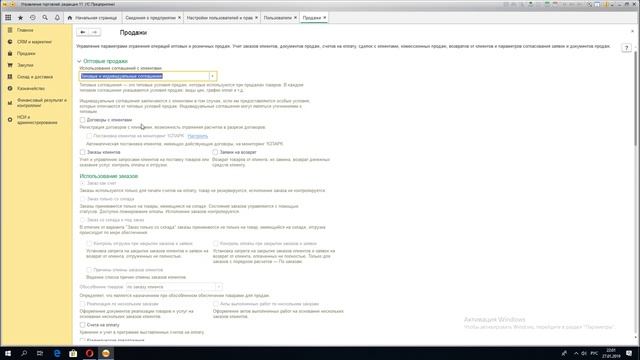Toggle Контроль оплаты при закрытии заказов
Image resolution: width=640 pixels, height=360 pixels.
click(216, 244)
